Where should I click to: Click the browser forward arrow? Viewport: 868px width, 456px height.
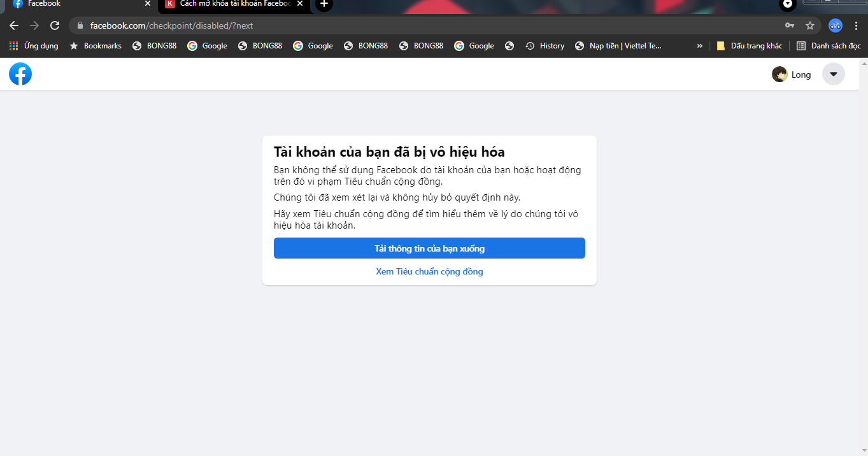(34, 25)
